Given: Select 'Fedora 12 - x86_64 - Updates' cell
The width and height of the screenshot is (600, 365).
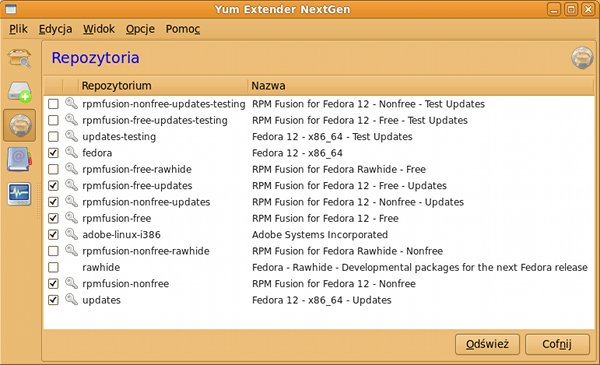Looking at the screenshot, I should tap(321, 300).
